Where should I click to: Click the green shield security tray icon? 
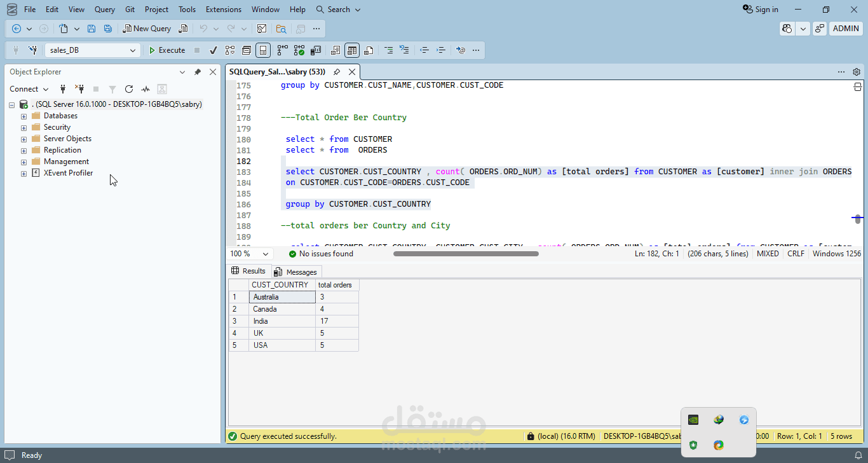[693, 445]
